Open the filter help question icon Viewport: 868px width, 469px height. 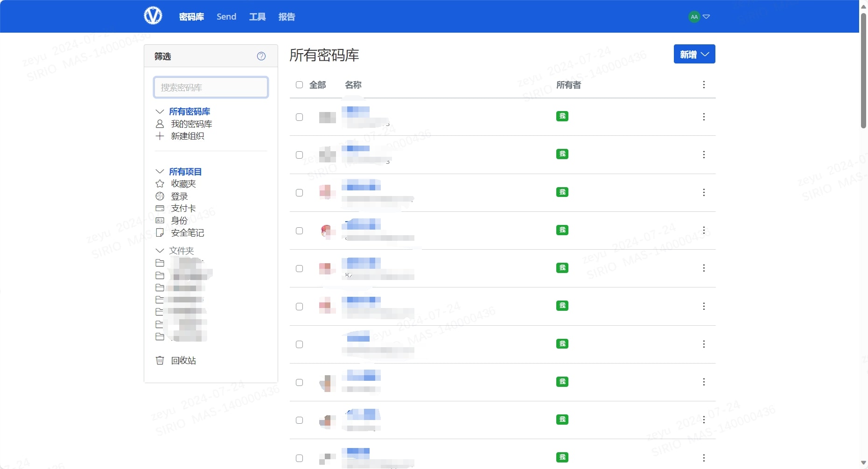261,56
